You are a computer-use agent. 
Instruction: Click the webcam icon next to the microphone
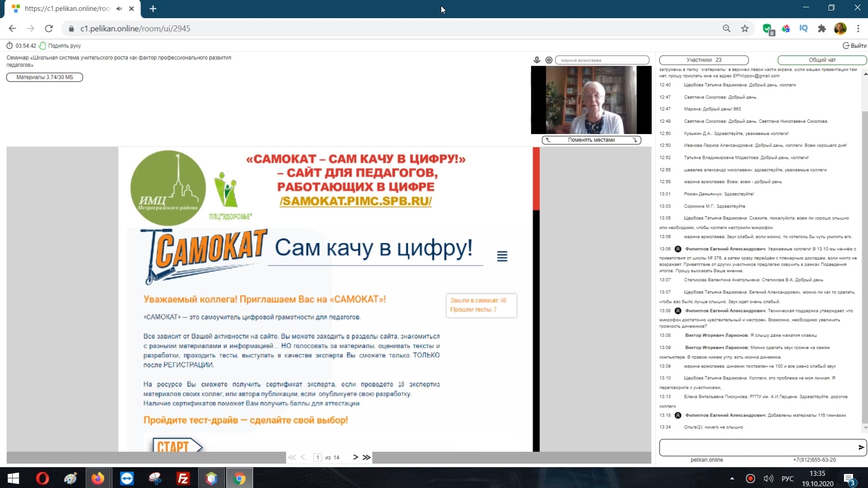548,60
